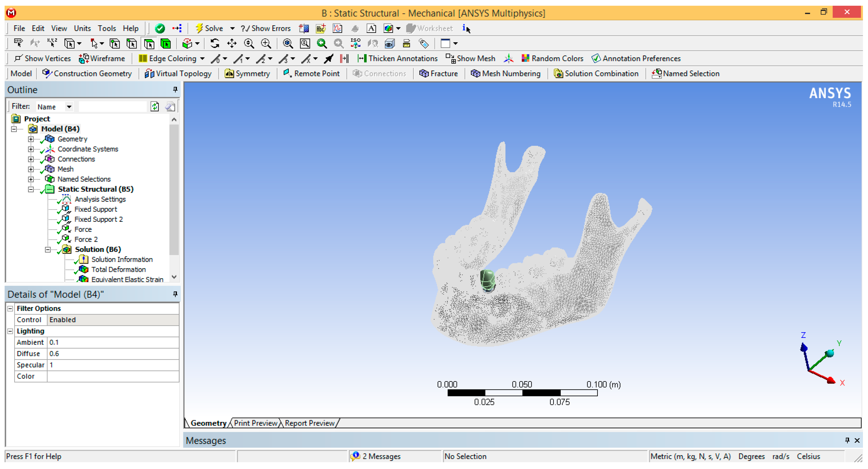Screen dimensions: 868x469
Task: Click the Color field in Lighting details
Action: (113, 376)
